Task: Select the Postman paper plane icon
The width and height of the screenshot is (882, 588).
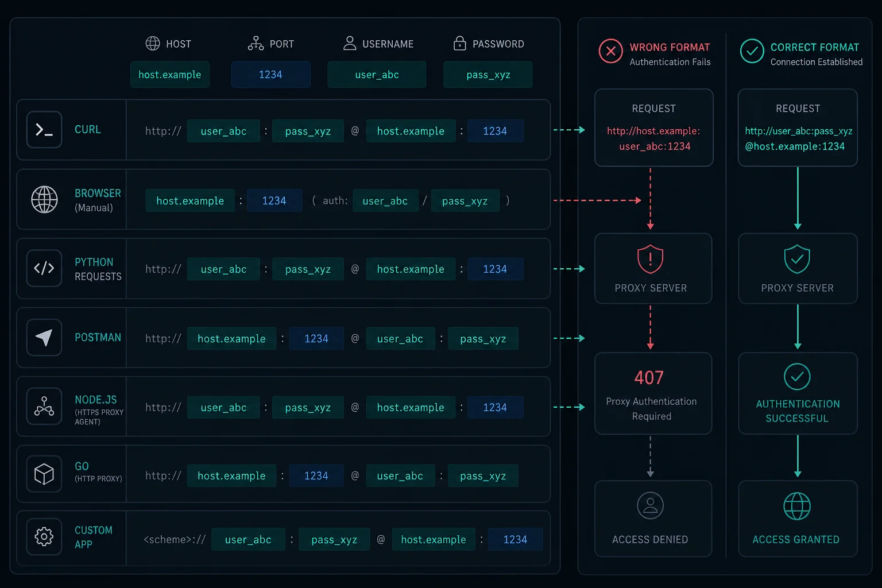Action: [x=44, y=338]
